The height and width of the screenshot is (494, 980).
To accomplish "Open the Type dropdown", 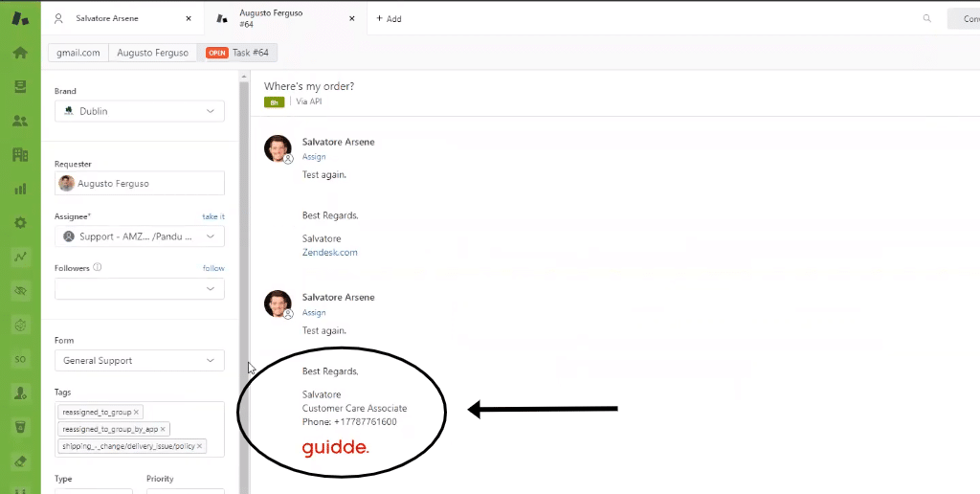I will (94, 491).
